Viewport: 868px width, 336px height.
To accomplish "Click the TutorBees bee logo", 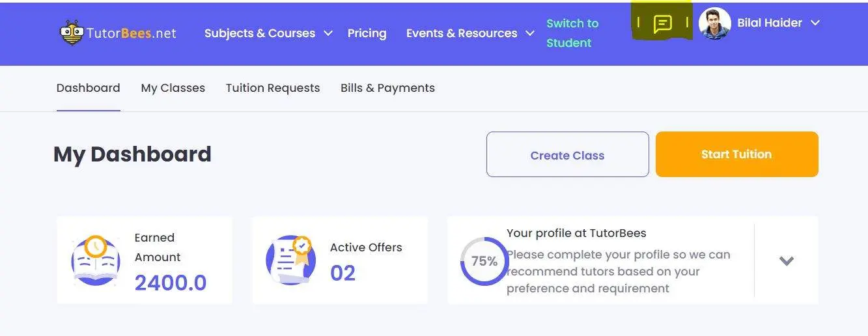I will pyautogui.click(x=71, y=33).
